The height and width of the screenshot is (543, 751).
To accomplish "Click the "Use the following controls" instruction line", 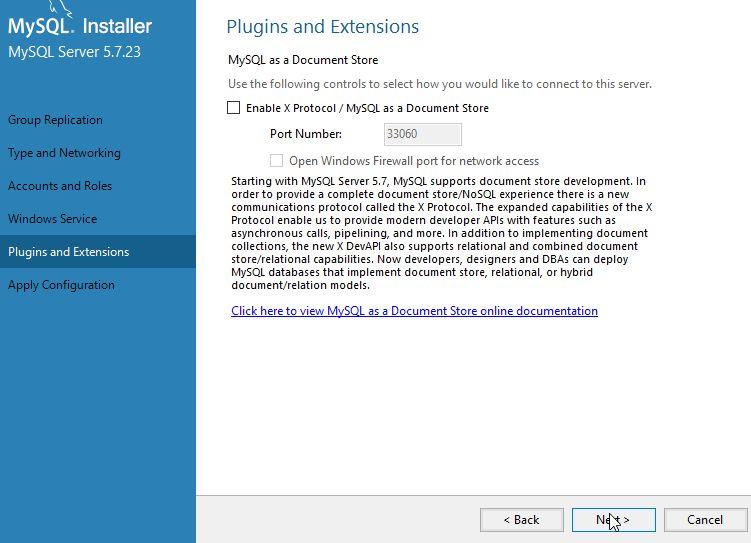I will (440, 84).
